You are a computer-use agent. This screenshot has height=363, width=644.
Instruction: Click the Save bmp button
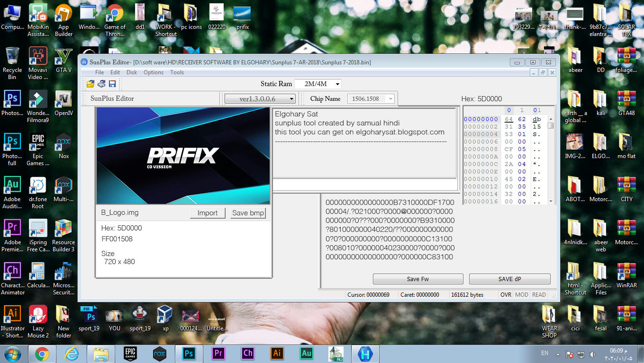(x=248, y=213)
